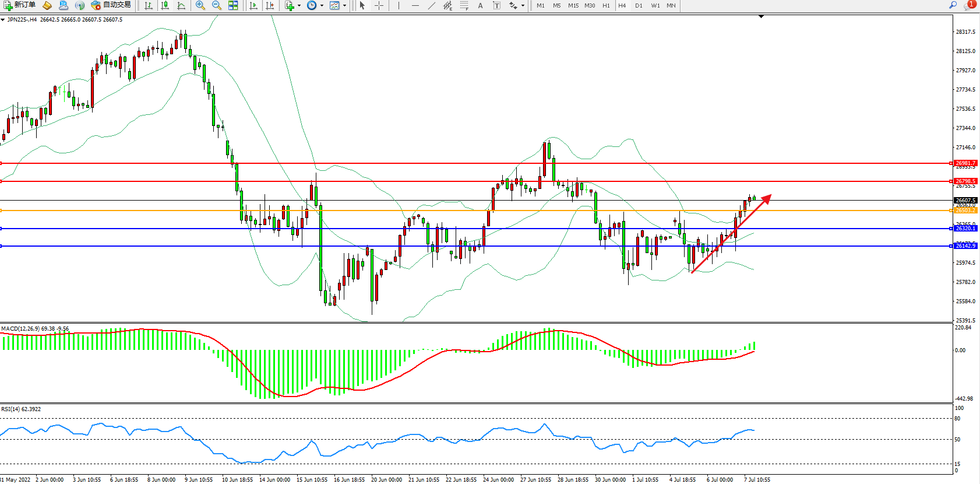Image resolution: width=980 pixels, height=484 pixels.
Task: Draw a horizontal line tool
Action: 415,5
